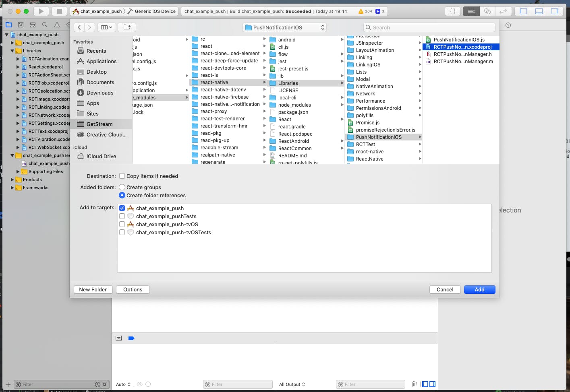Enable 'Copy items if needed' checkbox
Image resolution: width=570 pixels, height=392 pixels.
[x=122, y=176]
